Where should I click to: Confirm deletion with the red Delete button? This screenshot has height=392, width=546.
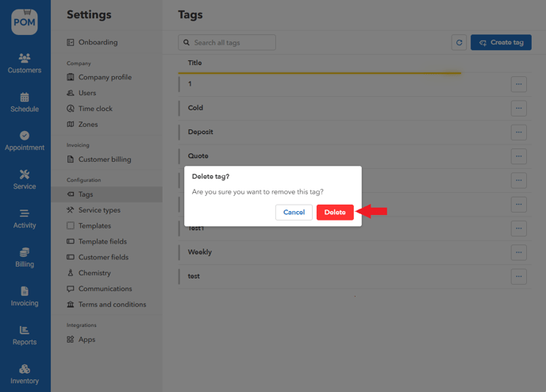(x=335, y=213)
